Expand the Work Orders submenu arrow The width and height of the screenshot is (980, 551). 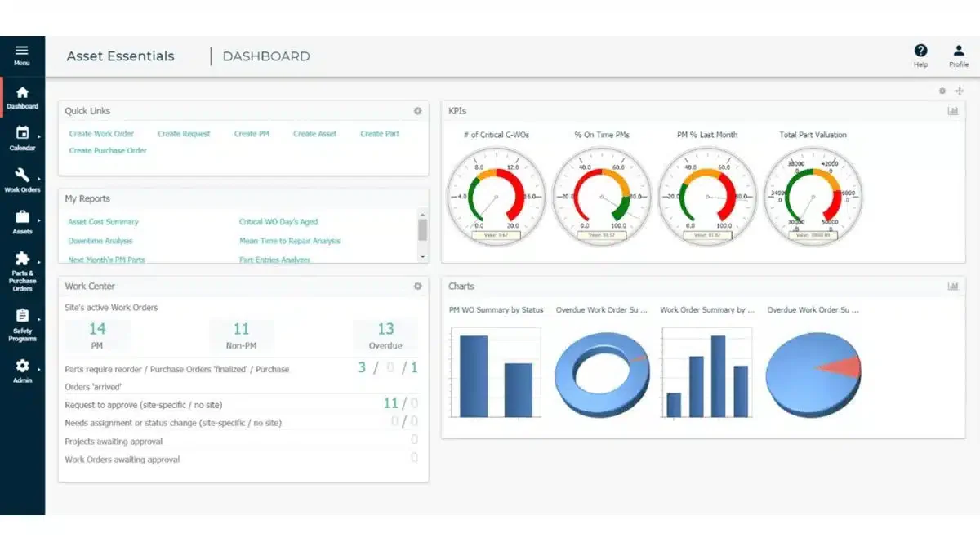click(38, 177)
